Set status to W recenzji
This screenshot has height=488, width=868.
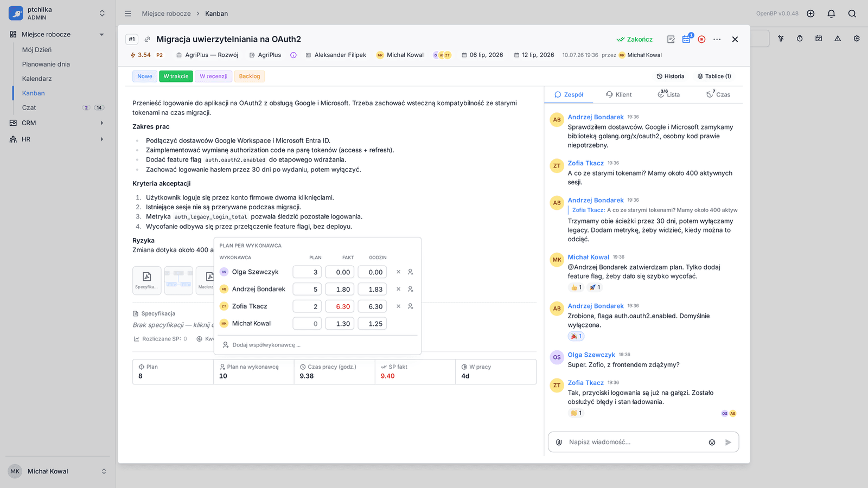(x=213, y=76)
